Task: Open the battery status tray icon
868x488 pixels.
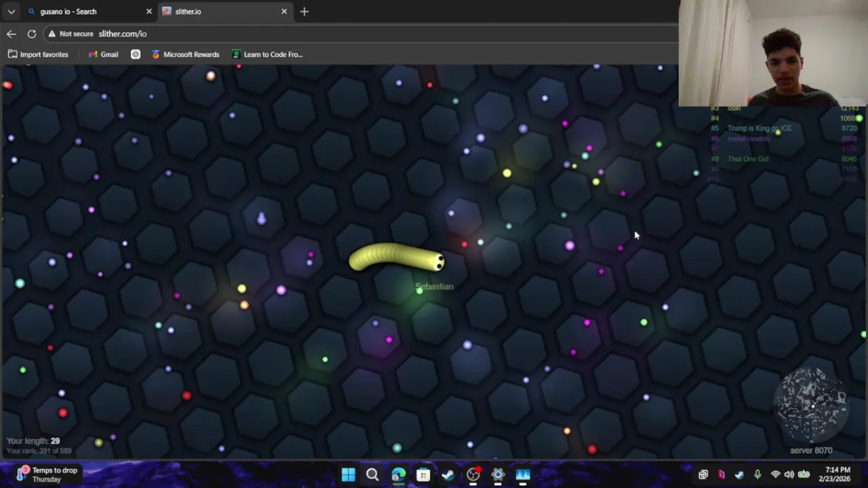Action: 804,475
